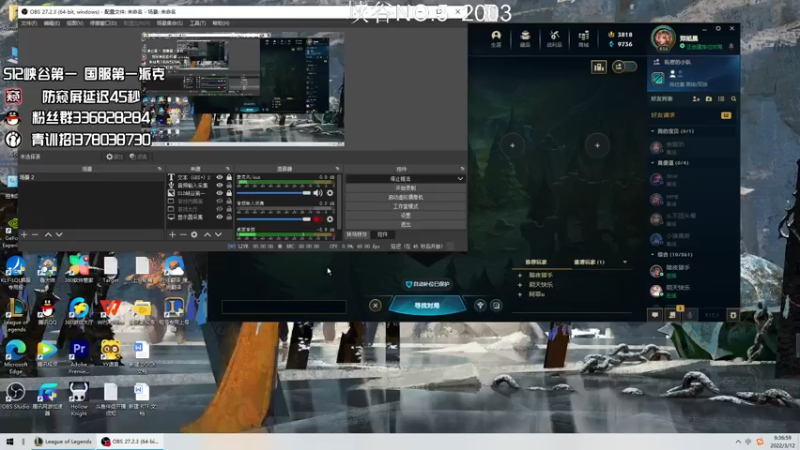Viewport: 800px width, 450px height.
Task: Add a new scene in OBS scenes panel
Action: pyautogui.click(x=24, y=235)
